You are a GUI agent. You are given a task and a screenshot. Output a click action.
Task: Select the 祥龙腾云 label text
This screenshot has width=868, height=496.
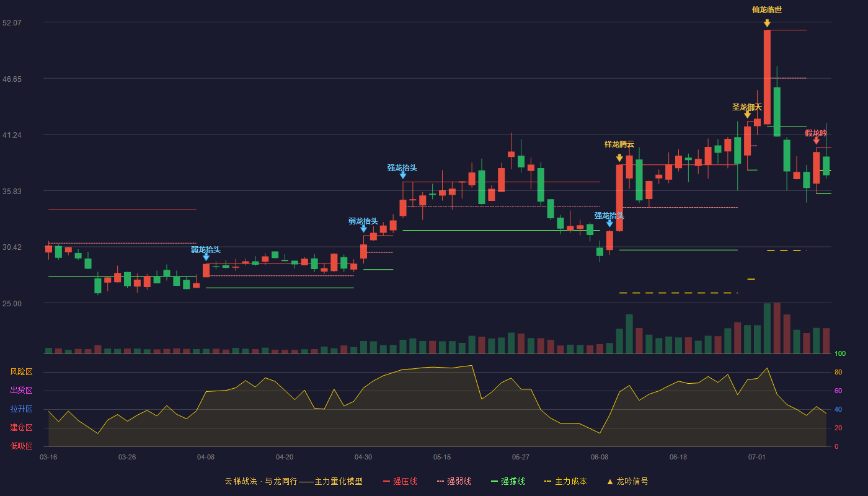click(619, 144)
